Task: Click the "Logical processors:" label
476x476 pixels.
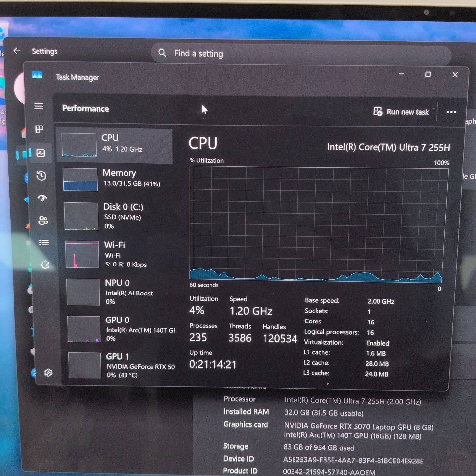Action: click(x=331, y=332)
